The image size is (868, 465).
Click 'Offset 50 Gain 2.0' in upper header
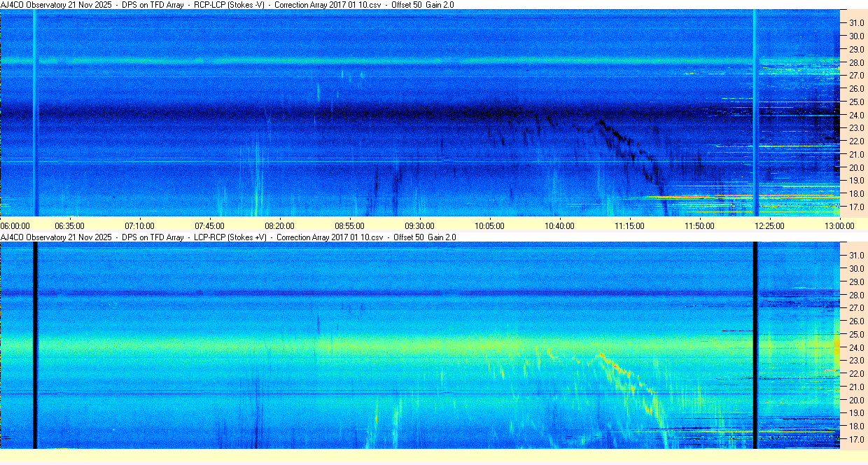pyautogui.click(x=423, y=5)
